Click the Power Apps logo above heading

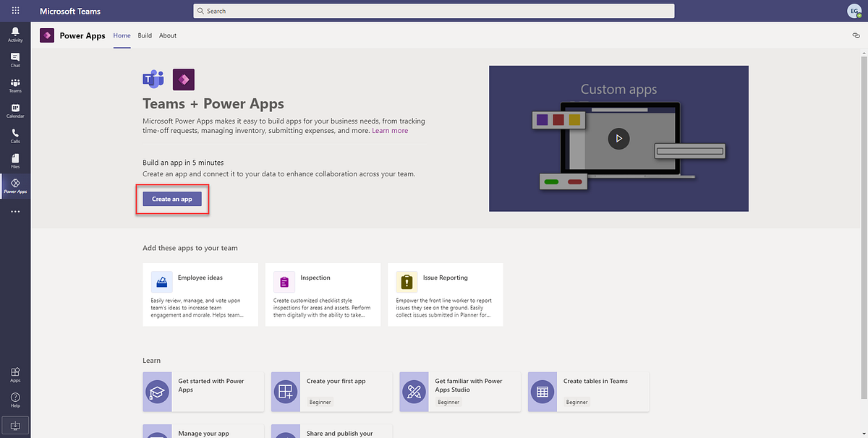(184, 80)
